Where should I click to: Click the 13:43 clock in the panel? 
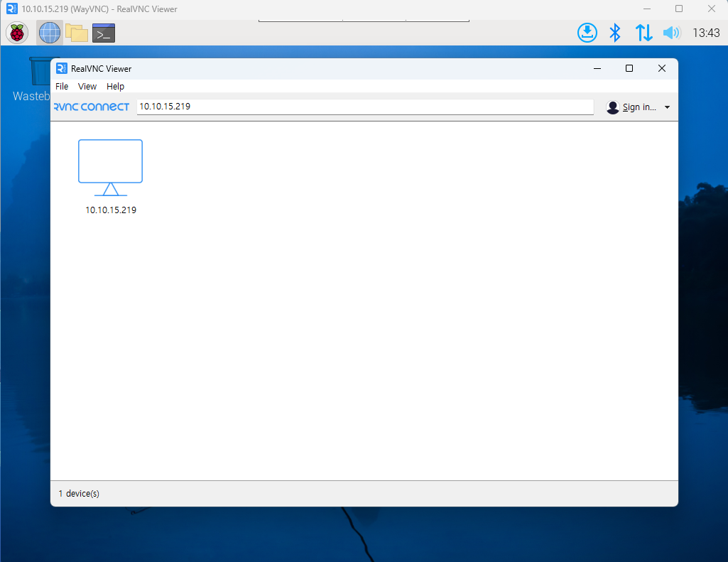pyautogui.click(x=706, y=33)
